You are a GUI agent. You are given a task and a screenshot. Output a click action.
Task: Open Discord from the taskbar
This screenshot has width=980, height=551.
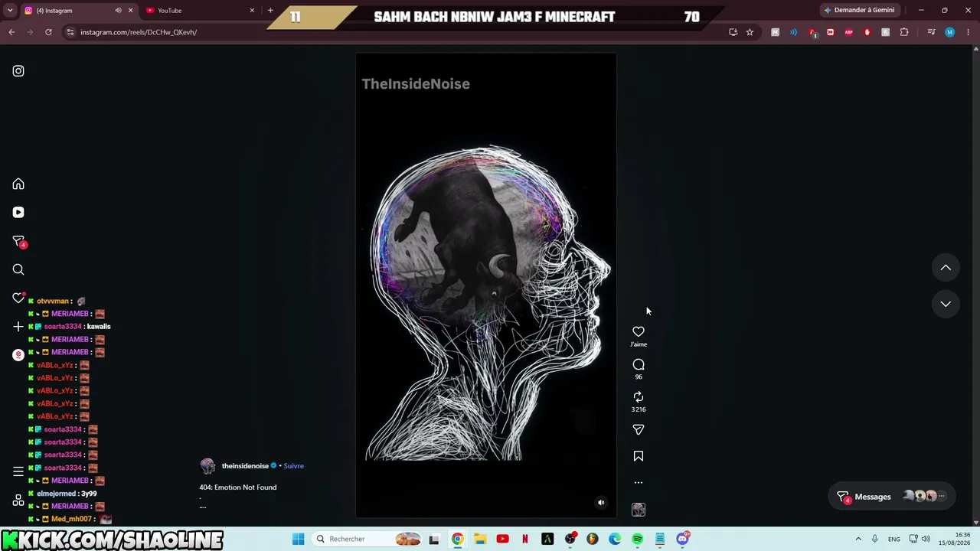[683, 539]
